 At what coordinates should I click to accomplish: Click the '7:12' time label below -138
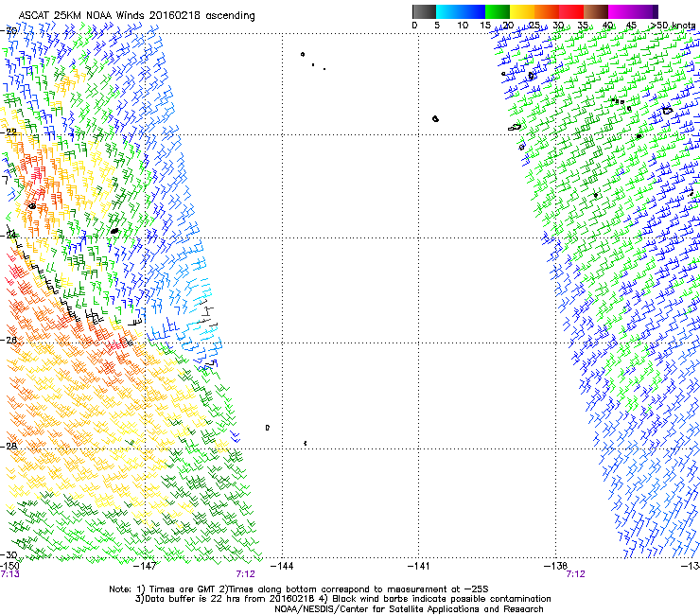[x=575, y=574]
